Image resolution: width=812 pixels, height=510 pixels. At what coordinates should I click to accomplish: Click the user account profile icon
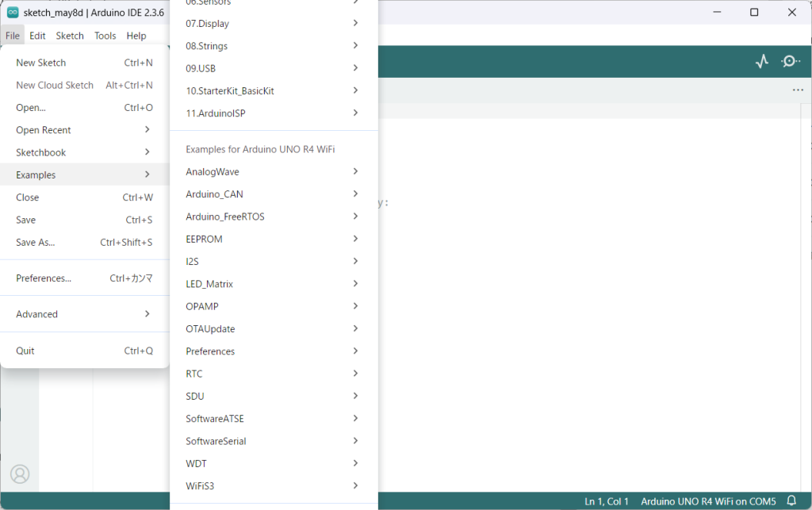[20, 474]
